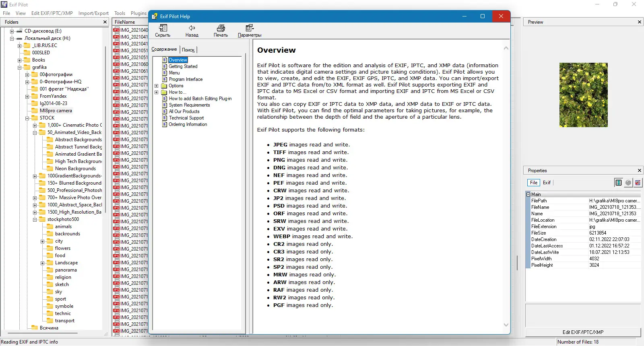This screenshot has width=644, height=346.
Task: Expand the _LIB.RUS.EC folder node
Action: 19,46
